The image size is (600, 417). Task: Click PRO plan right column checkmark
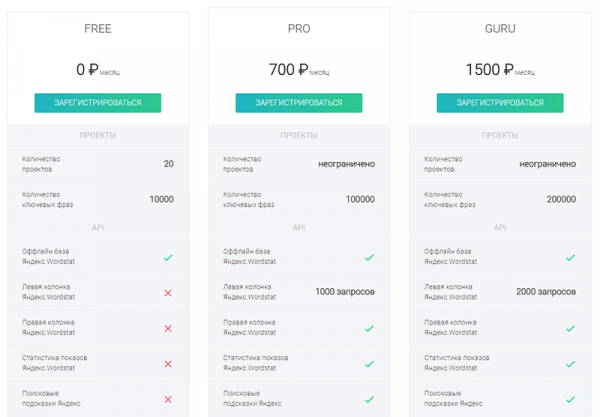pyautogui.click(x=369, y=329)
